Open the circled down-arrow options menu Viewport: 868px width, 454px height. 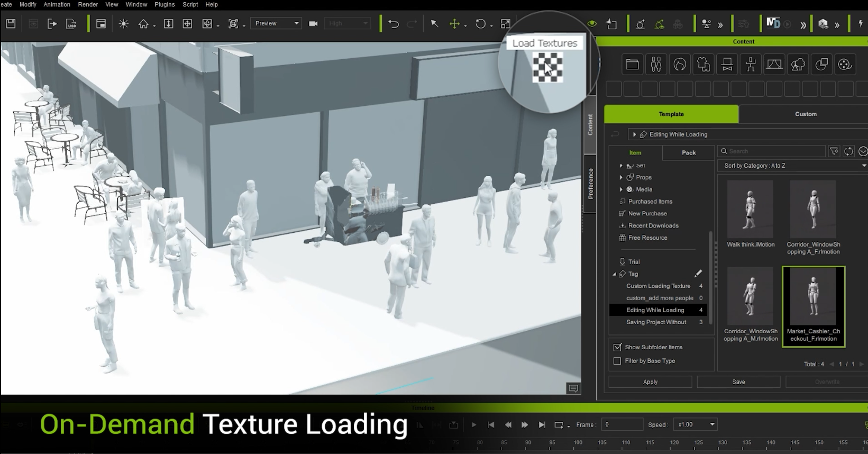(x=863, y=151)
